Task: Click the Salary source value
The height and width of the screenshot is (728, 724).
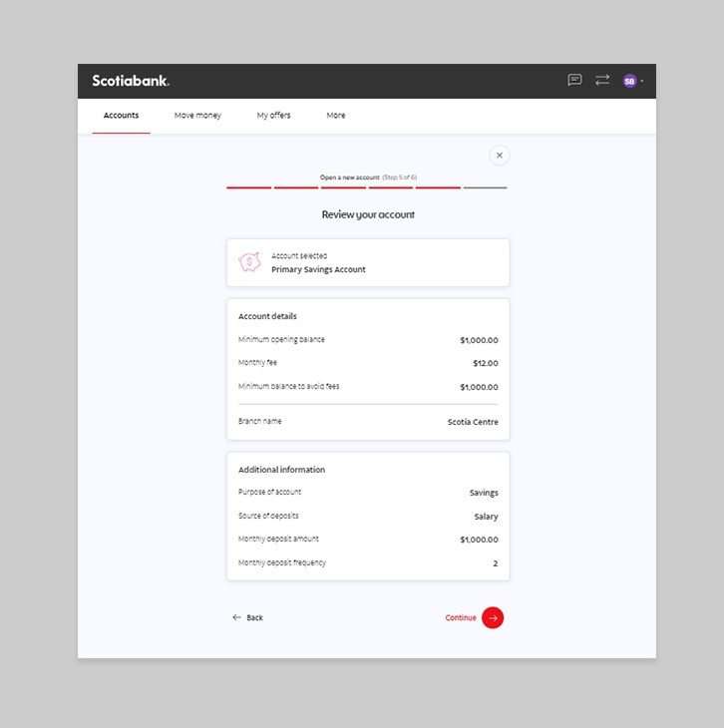Action: point(486,517)
